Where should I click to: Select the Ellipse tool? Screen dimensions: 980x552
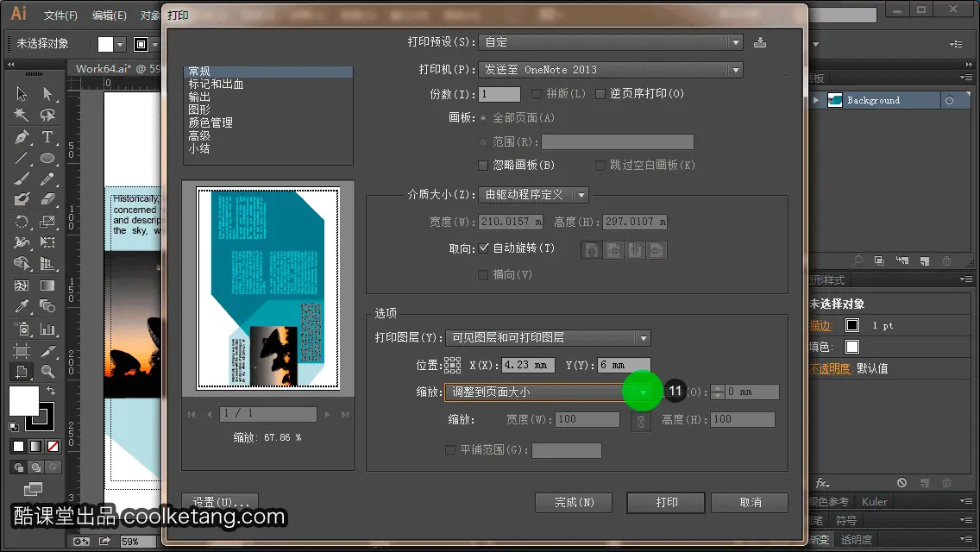pyautogui.click(x=47, y=158)
